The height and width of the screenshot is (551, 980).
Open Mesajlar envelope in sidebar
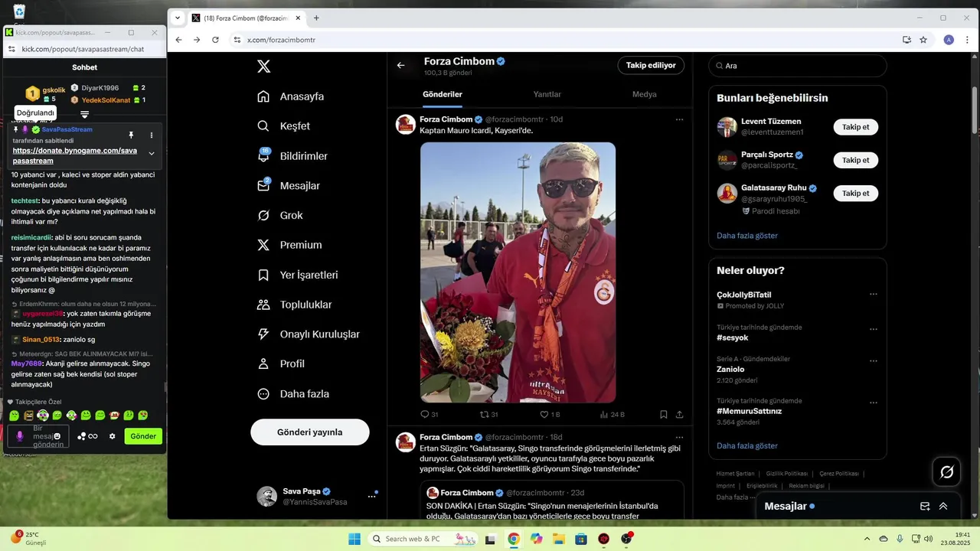click(x=263, y=186)
